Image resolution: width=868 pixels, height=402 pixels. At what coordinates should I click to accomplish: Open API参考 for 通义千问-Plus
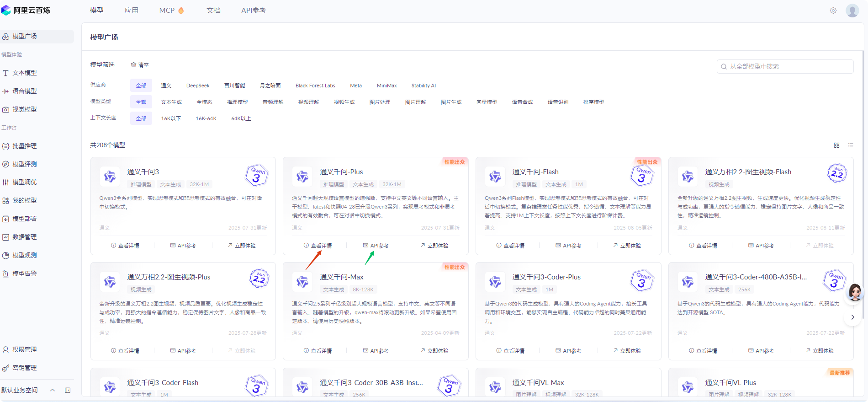tap(376, 246)
